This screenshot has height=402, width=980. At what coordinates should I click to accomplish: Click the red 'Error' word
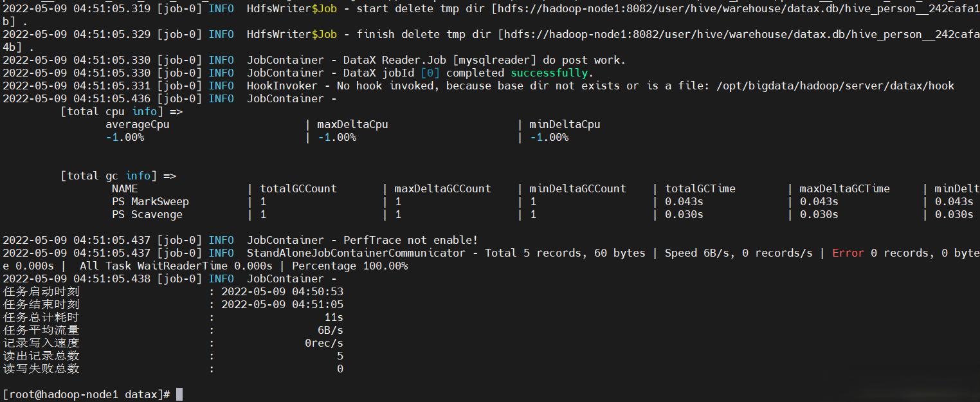(848, 253)
